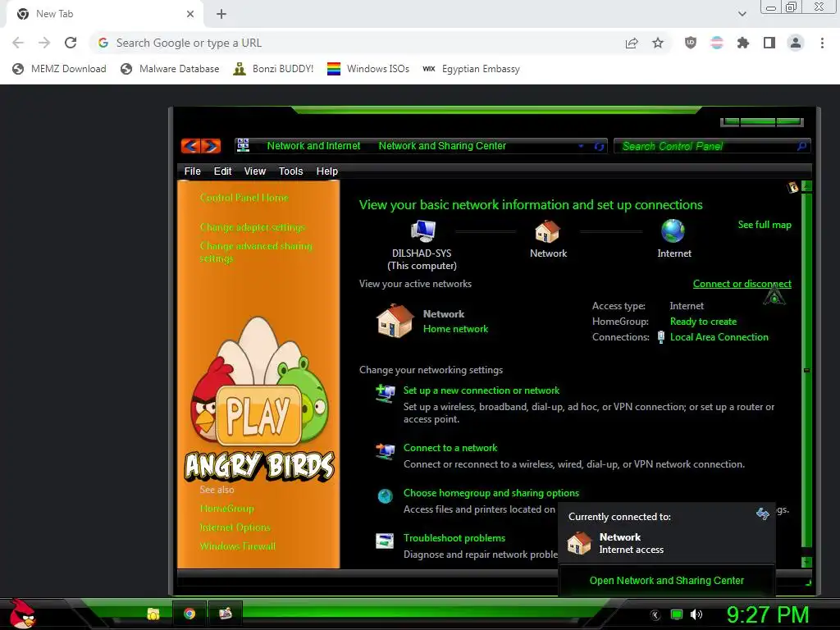
Task: Open Control Panel Home link
Action: pos(244,198)
